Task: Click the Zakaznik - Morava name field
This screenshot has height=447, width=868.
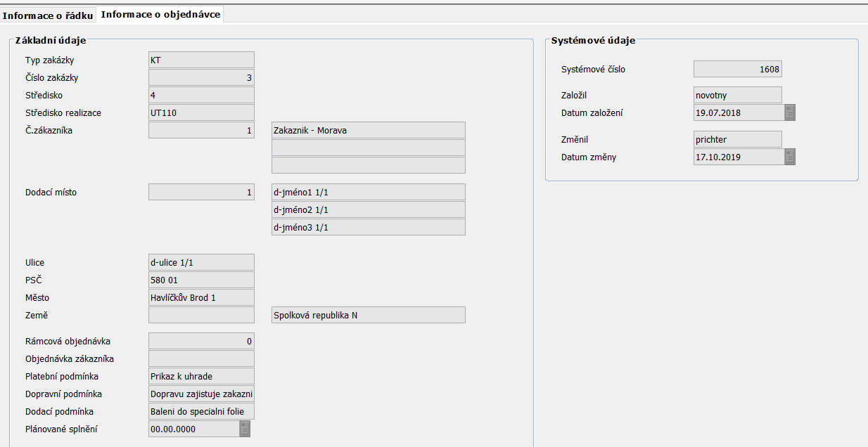Action: coord(368,130)
